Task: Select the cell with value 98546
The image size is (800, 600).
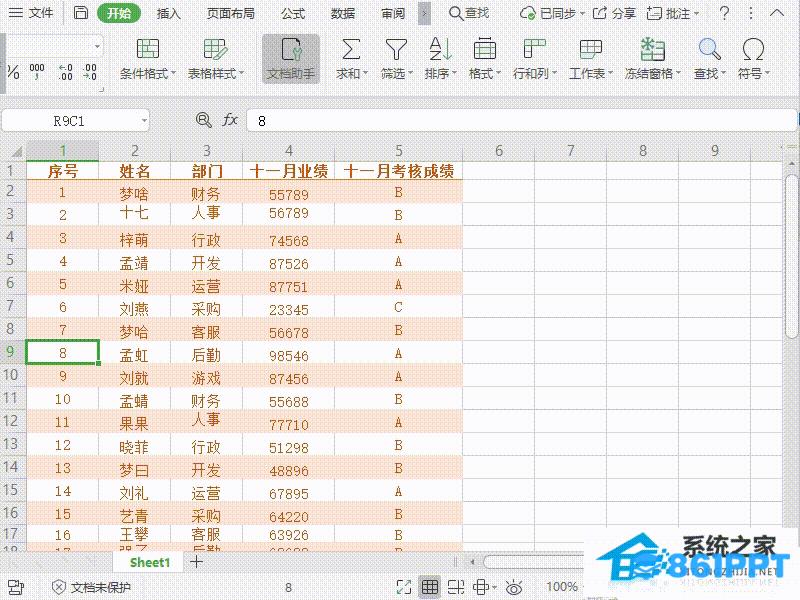Action: pos(289,354)
